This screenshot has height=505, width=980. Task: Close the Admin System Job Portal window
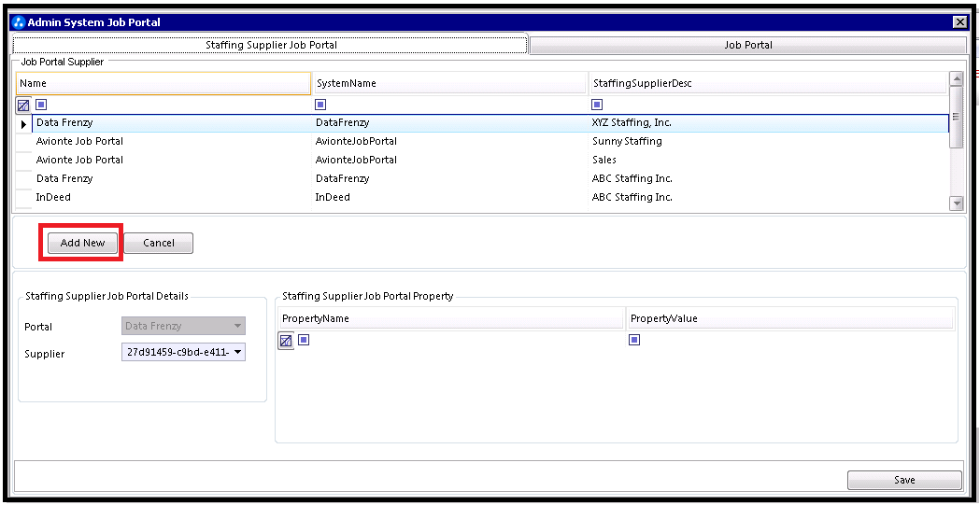960,22
